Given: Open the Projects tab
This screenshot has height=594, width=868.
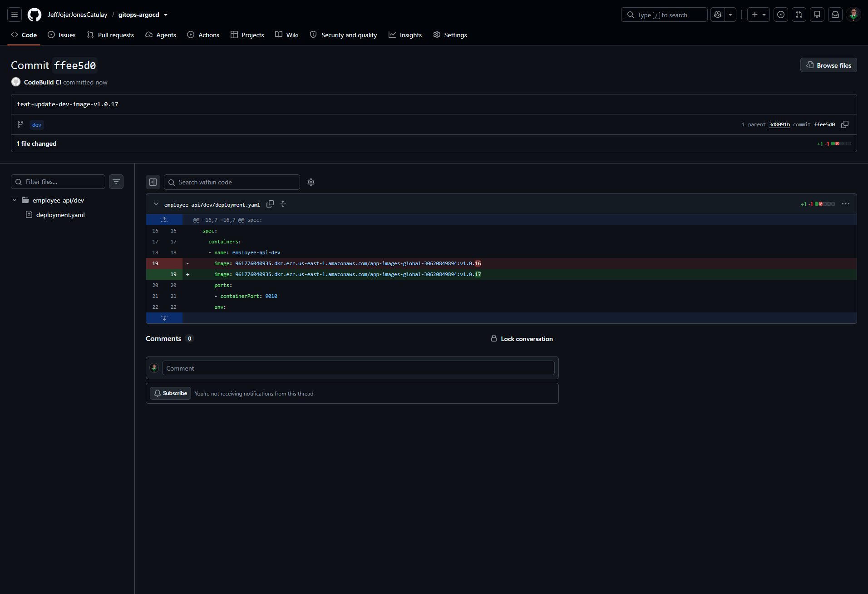Looking at the screenshot, I should [x=247, y=35].
